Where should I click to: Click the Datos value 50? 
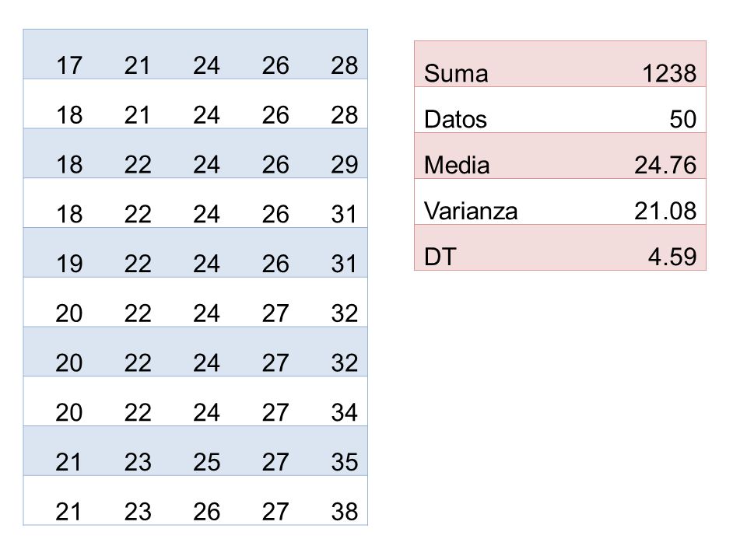(682, 119)
